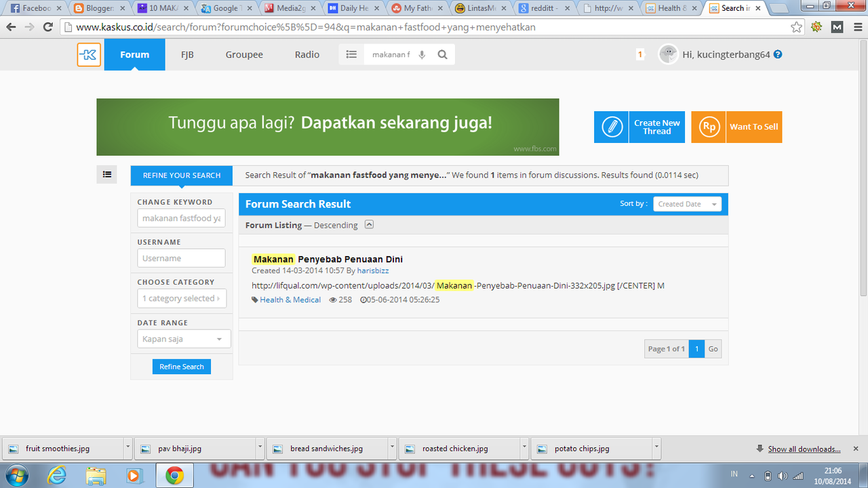Open the Sort by Created Date dropdown
This screenshot has height=488, width=868.
tap(687, 204)
